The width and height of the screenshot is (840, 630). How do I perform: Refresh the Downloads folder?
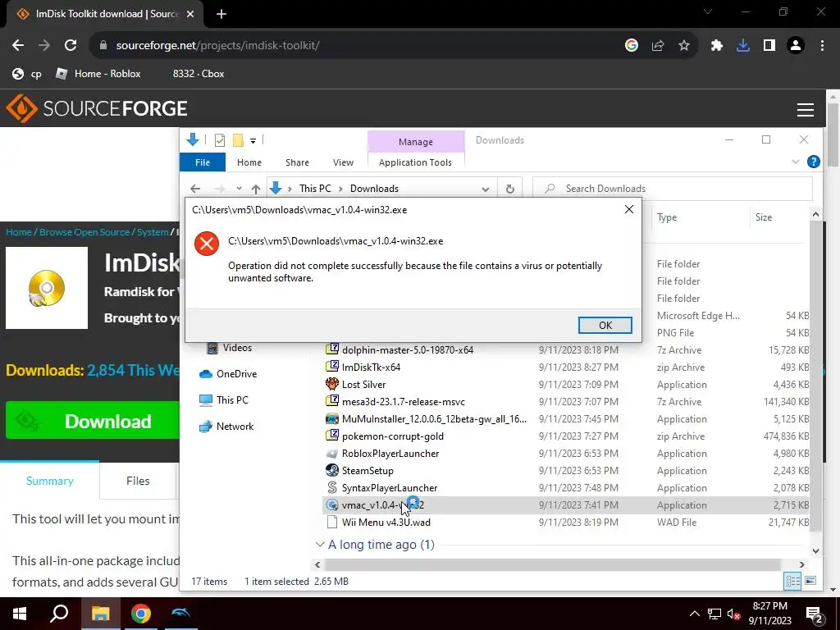click(x=509, y=189)
